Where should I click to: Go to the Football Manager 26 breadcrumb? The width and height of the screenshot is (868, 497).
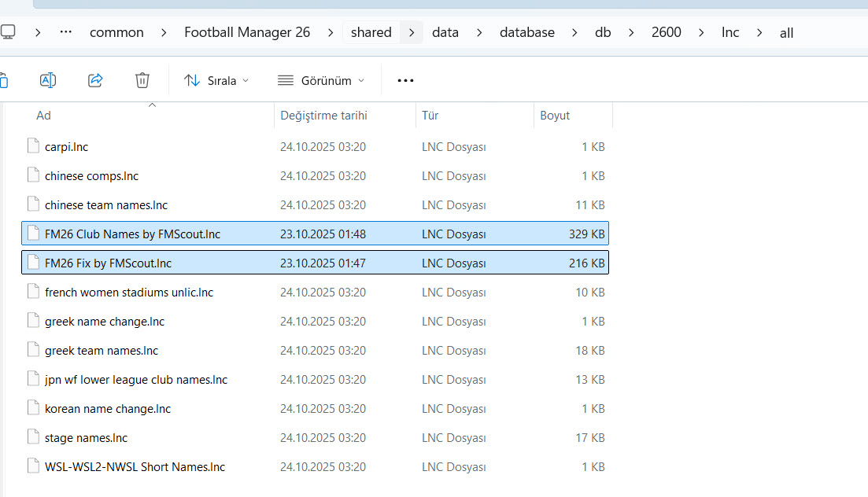pyautogui.click(x=247, y=32)
